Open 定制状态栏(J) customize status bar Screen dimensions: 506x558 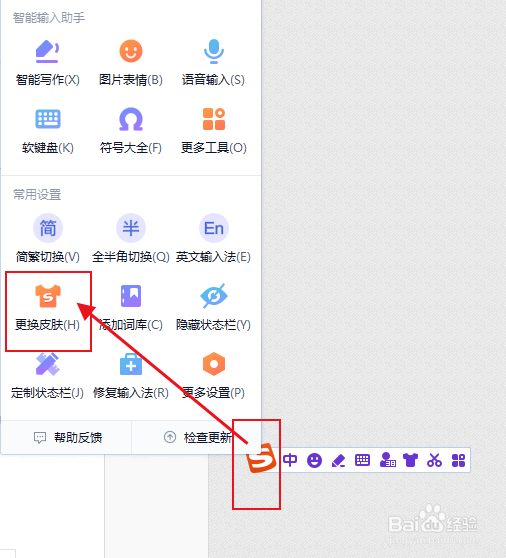coord(47,376)
